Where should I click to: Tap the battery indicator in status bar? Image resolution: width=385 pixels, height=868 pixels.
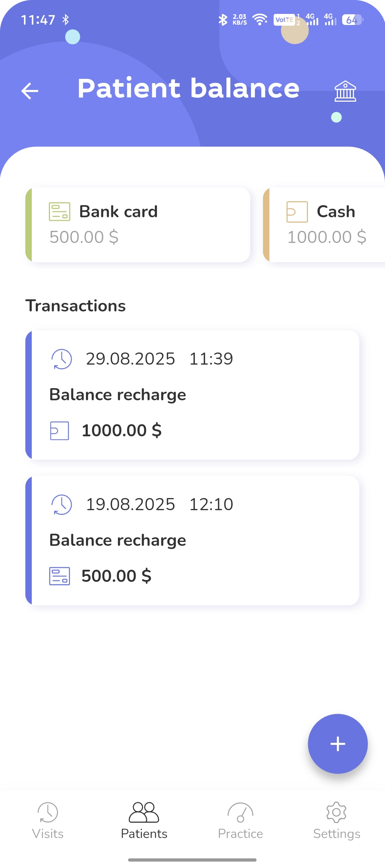click(x=352, y=20)
